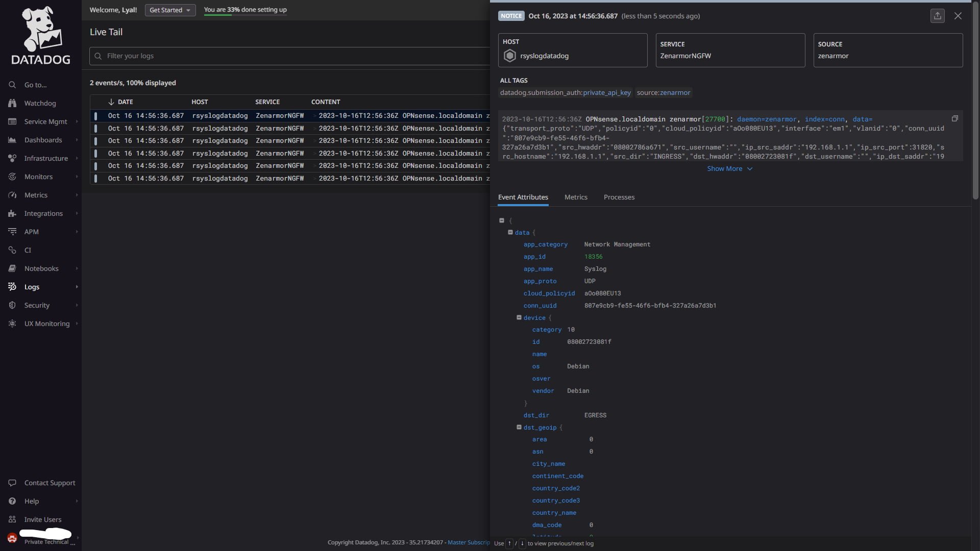Click the setup progress bar indicator
980x551 pixels.
pyautogui.click(x=245, y=15)
